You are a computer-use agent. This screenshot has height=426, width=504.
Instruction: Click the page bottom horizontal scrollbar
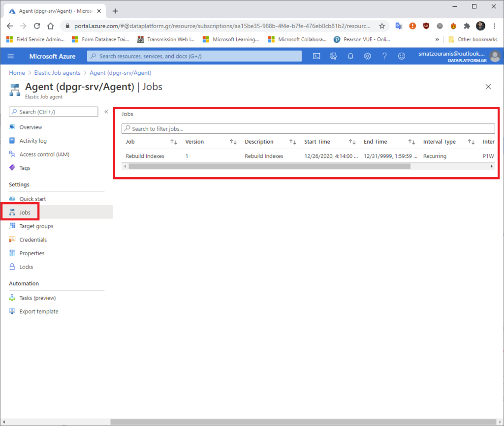coord(303,422)
